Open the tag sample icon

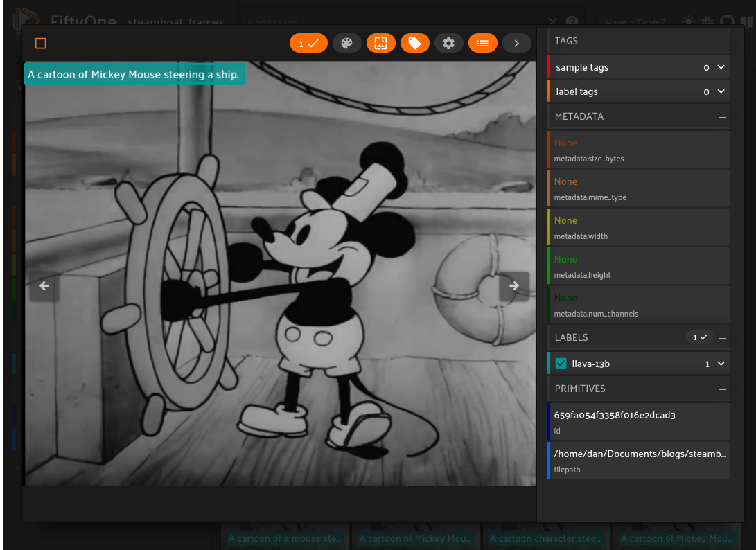414,44
